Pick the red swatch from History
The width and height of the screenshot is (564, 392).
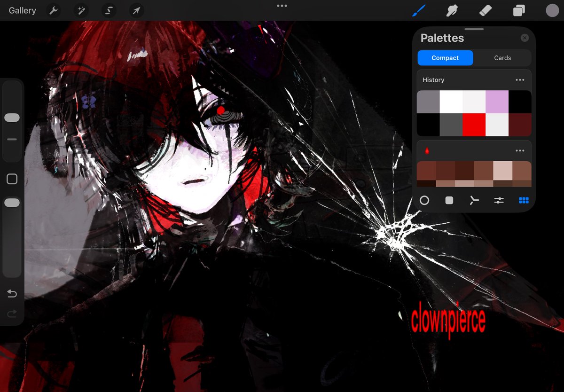point(474,125)
